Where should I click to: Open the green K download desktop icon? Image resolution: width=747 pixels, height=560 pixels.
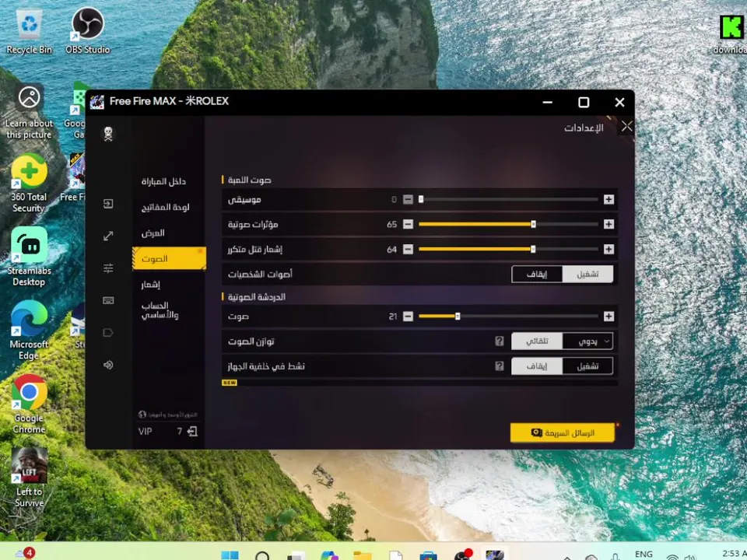coord(731,34)
